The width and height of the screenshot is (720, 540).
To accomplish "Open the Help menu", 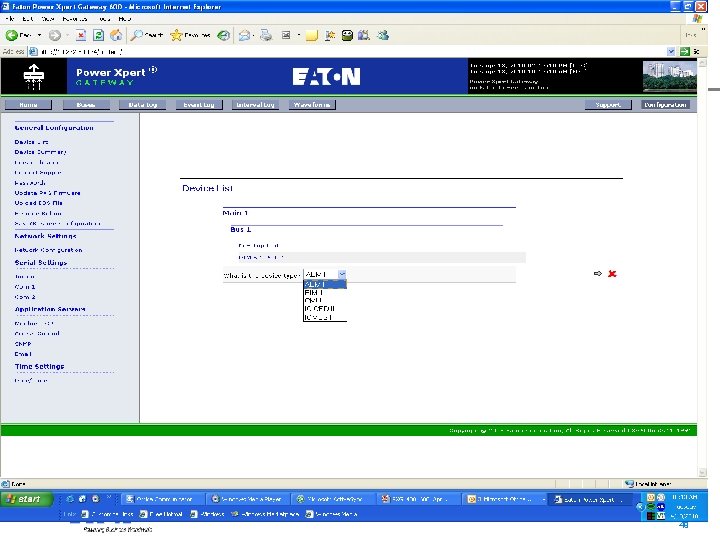I will coord(125,19).
